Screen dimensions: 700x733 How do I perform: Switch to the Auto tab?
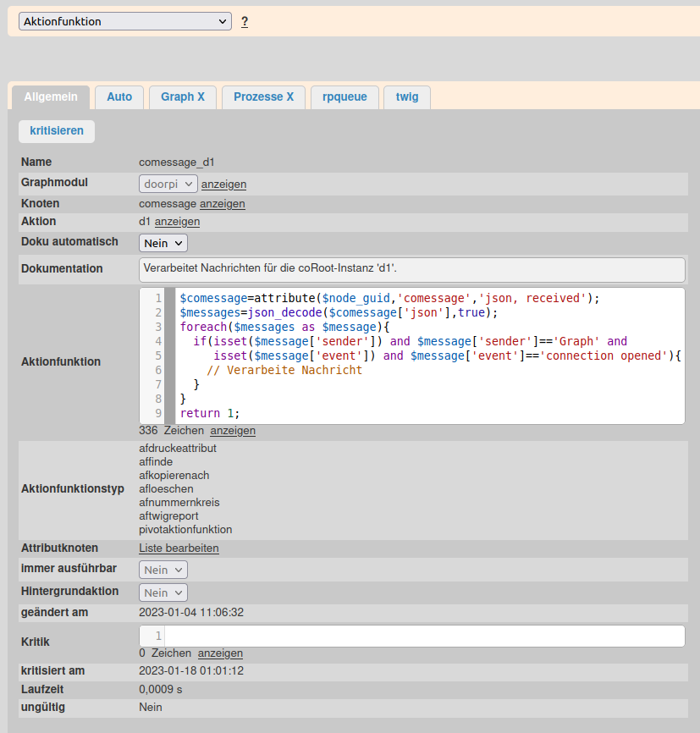coord(119,97)
